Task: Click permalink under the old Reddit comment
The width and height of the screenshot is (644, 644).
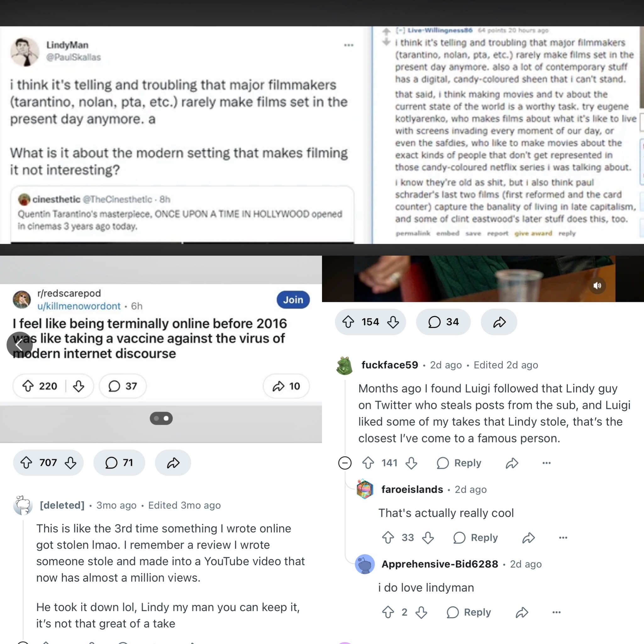Action: click(413, 233)
